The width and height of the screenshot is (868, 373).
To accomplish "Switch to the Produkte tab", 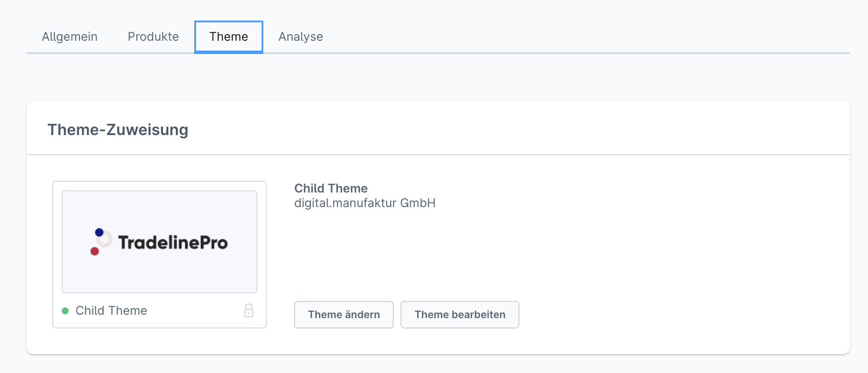I will 153,37.
